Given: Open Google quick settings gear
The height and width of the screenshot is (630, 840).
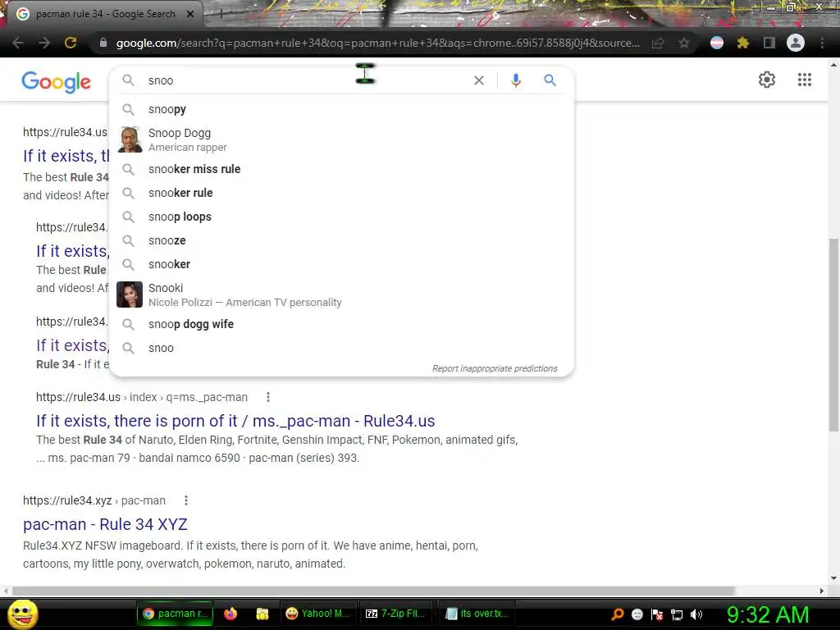Looking at the screenshot, I should (767, 80).
